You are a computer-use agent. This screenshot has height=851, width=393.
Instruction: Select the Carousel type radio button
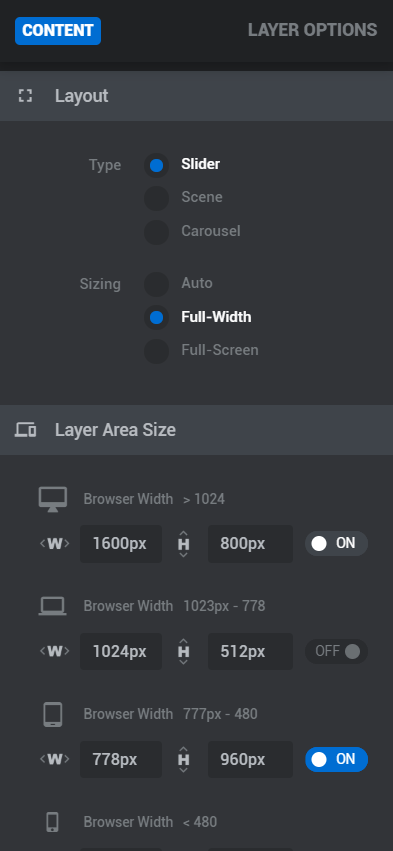156,232
